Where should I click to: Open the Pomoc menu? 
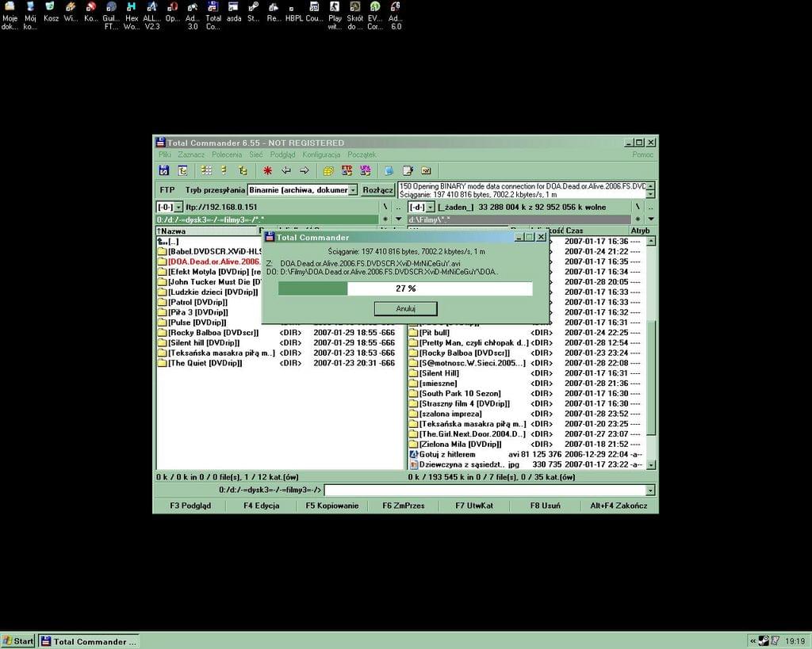coord(642,155)
